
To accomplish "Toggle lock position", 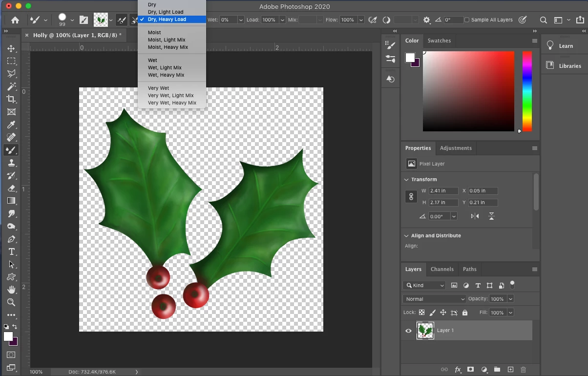I will (x=443, y=313).
